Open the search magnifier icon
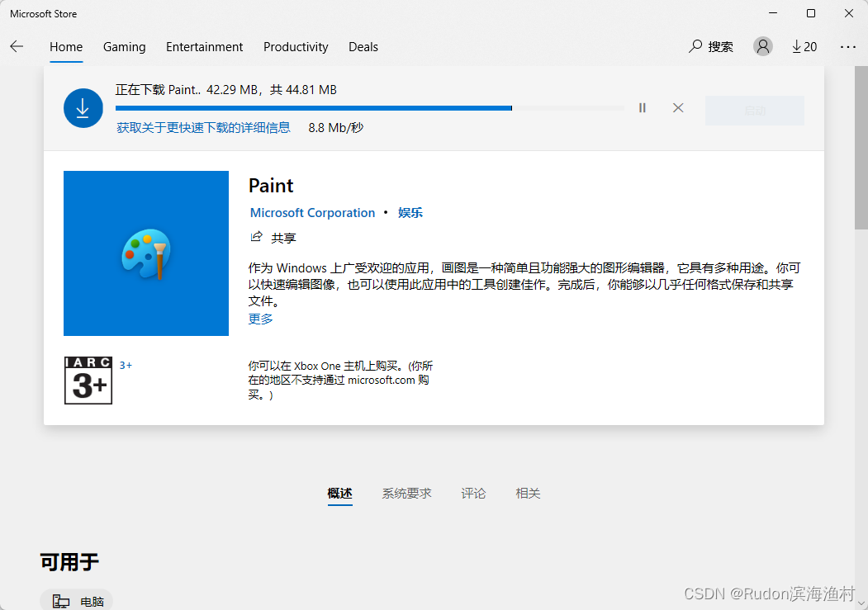The height and width of the screenshot is (610, 868). click(x=695, y=46)
